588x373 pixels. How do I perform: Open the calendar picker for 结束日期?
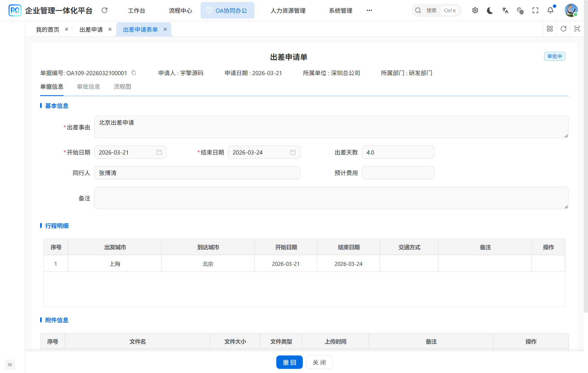293,152
